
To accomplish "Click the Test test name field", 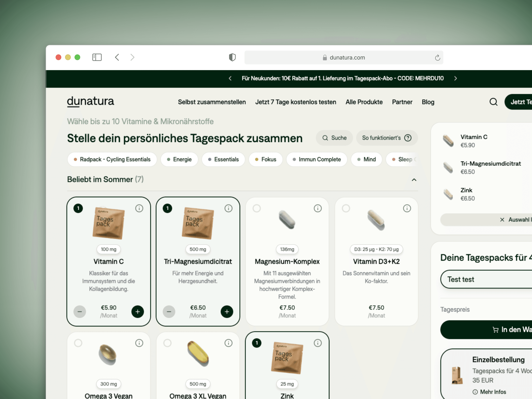I will point(486,279).
